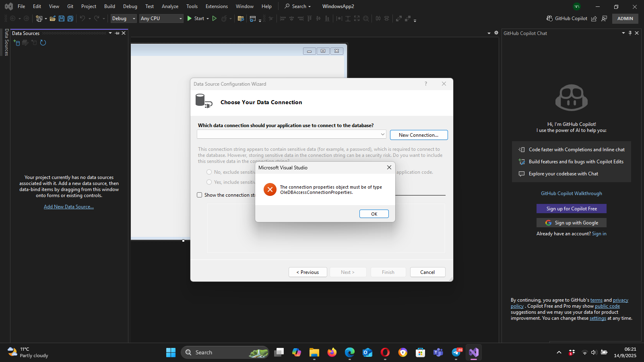This screenshot has width=644, height=362.
Task: Click the Visual Studio logo icon
Action: click(x=8, y=6)
